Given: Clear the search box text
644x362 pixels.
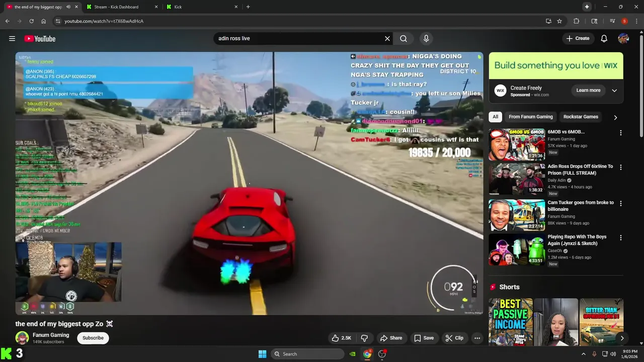Looking at the screenshot, I should tap(387, 38).
